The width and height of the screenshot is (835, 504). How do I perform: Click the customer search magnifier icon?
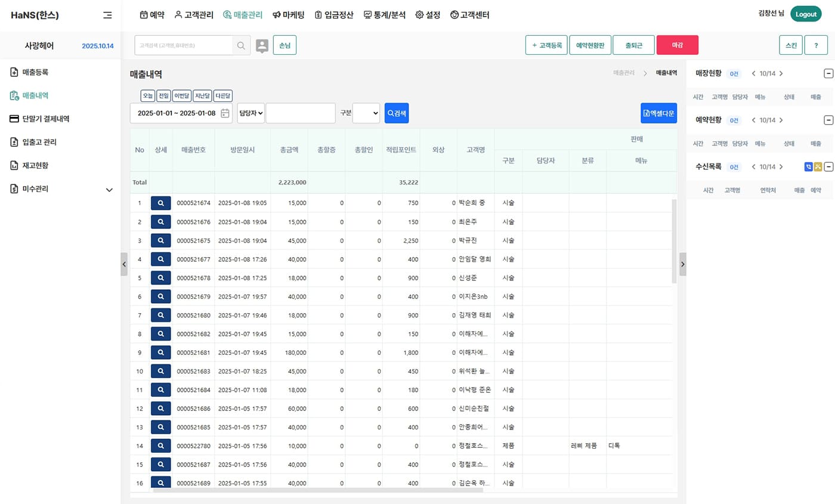click(x=241, y=45)
